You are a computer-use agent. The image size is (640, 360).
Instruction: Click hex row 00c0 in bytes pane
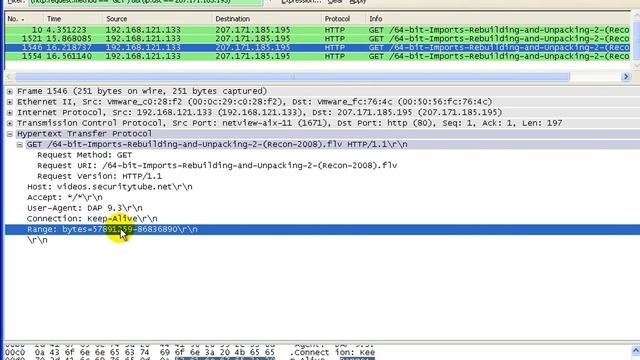click(x=190, y=352)
